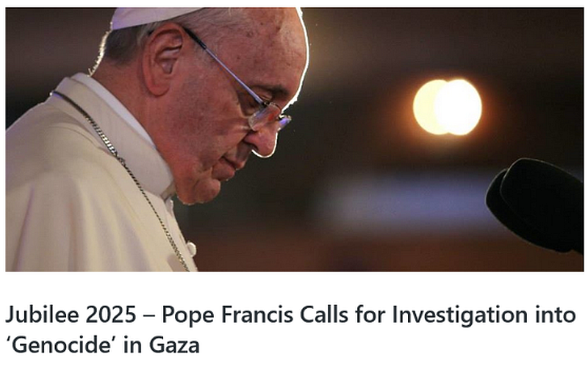Click 'Jubilee 2025' at headline start
The width and height of the screenshot is (588, 370).
coord(71,314)
